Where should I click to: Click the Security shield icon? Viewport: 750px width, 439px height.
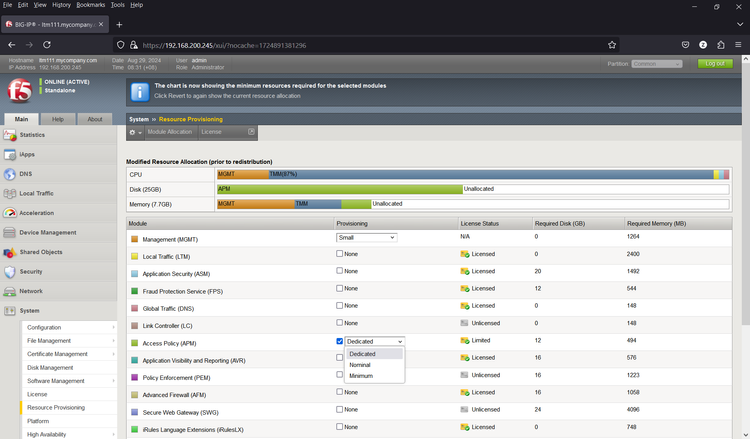coord(10,271)
